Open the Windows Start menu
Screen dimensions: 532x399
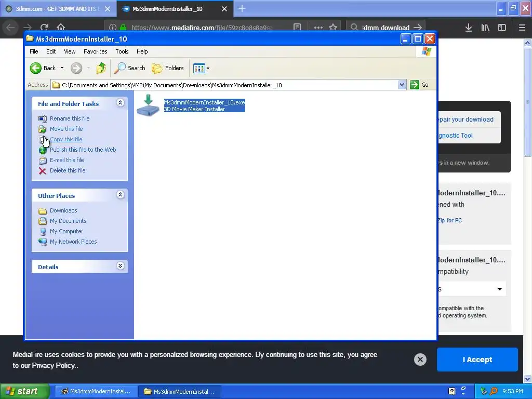(x=24, y=391)
